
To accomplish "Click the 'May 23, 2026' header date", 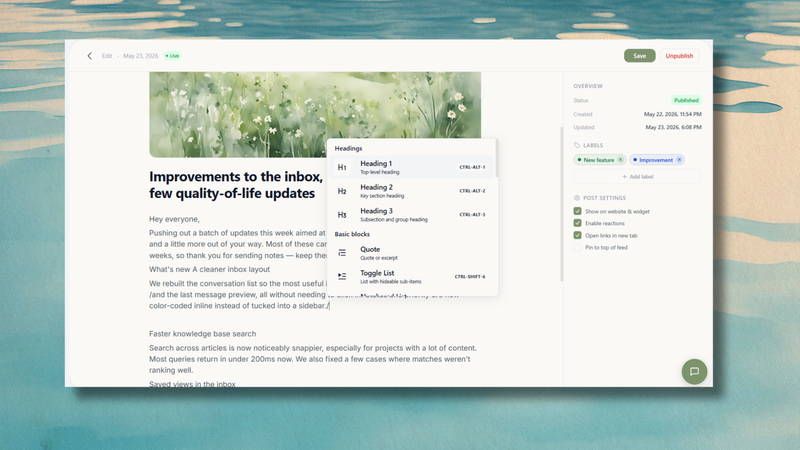I will pos(140,56).
